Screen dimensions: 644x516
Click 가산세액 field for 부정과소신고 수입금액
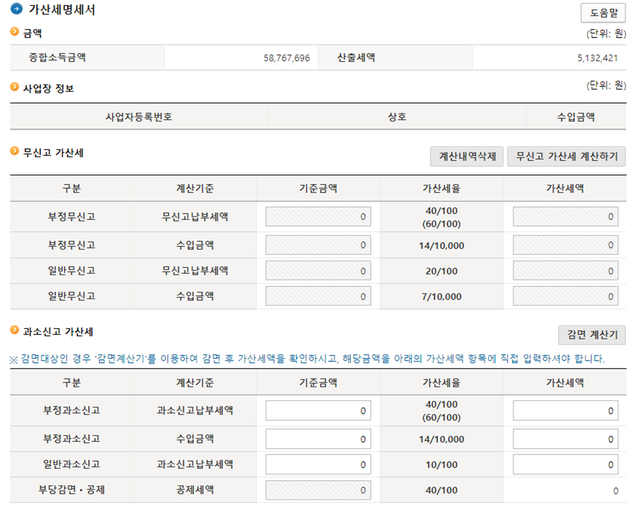tap(566, 438)
